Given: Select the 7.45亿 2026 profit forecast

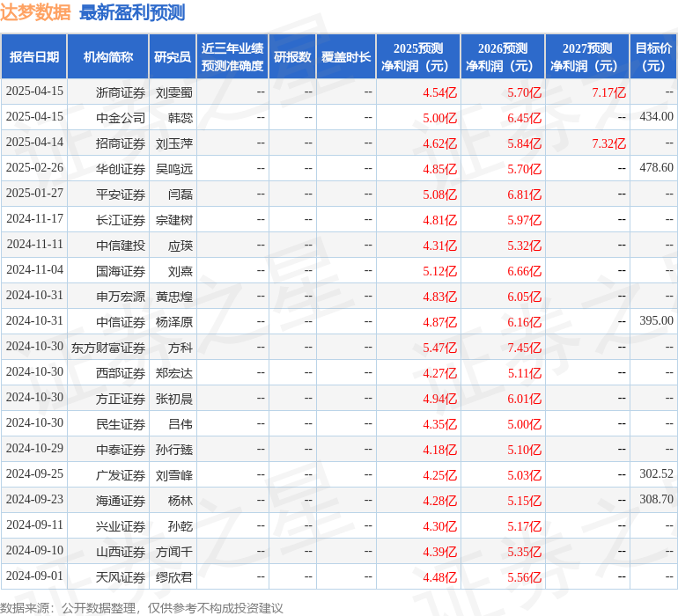Looking at the screenshot, I should pyautogui.click(x=524, y=348).
